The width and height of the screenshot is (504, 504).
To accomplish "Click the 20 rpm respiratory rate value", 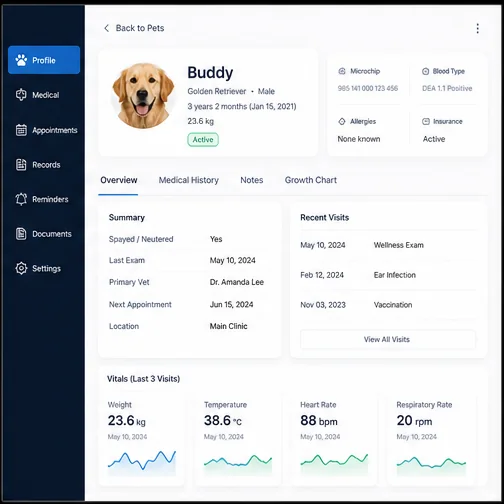I will [x=414, y=421].
